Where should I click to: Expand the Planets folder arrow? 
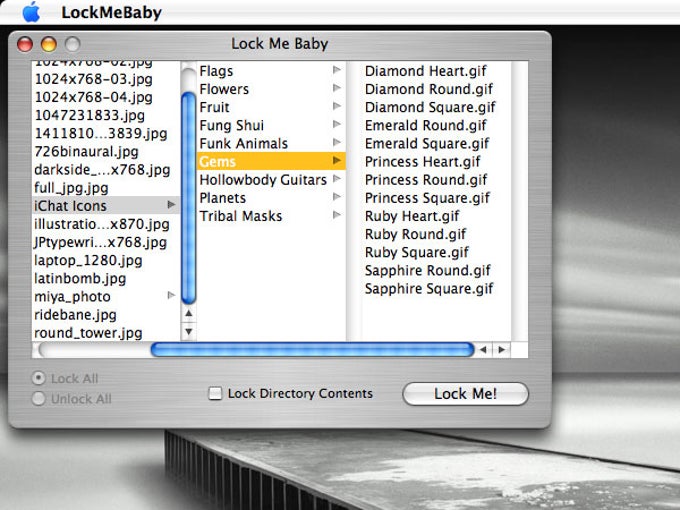pos(337,197)
